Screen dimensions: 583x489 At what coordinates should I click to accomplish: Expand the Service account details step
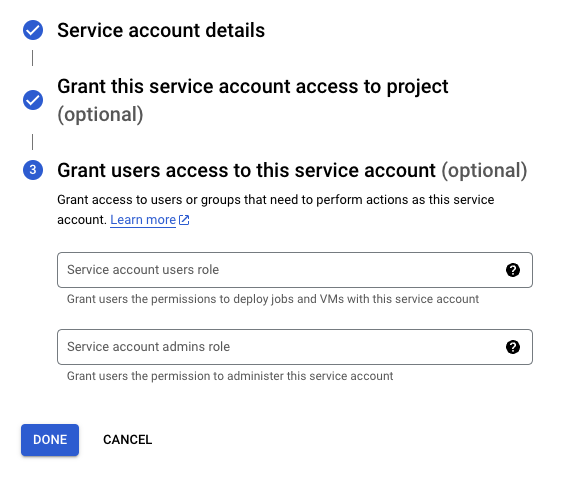pyautogui.click(x=161, y=30)
